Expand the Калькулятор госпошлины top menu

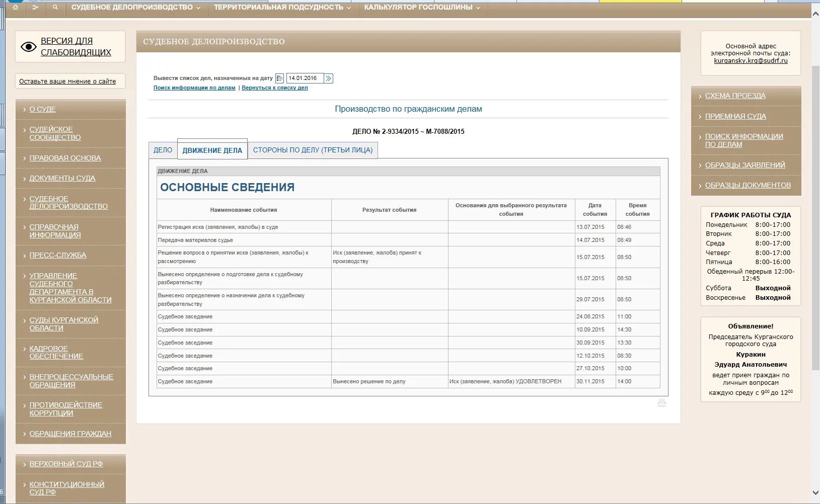coord(422,8)
